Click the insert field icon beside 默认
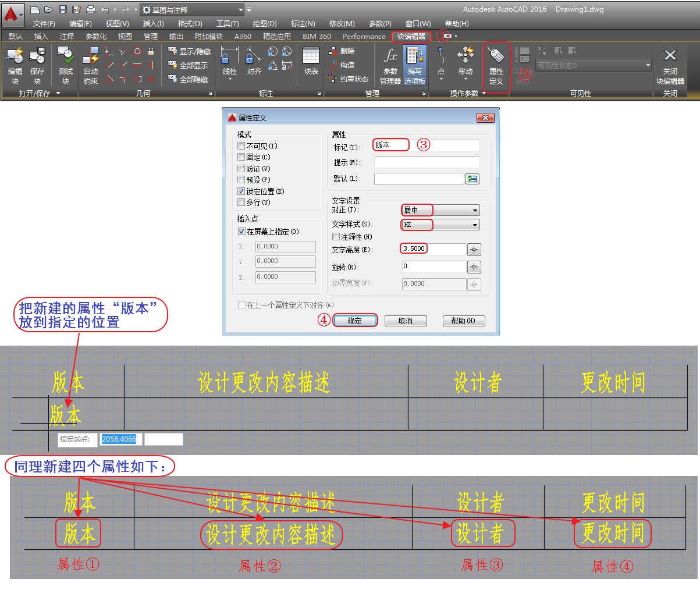 [472, 179]
